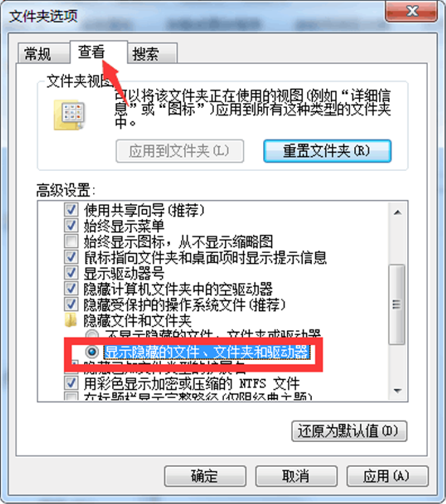
Task: Toggle 用彩色显示加密或压缩的 NTFS 文件 checkbox
Action: coord(71,383)
